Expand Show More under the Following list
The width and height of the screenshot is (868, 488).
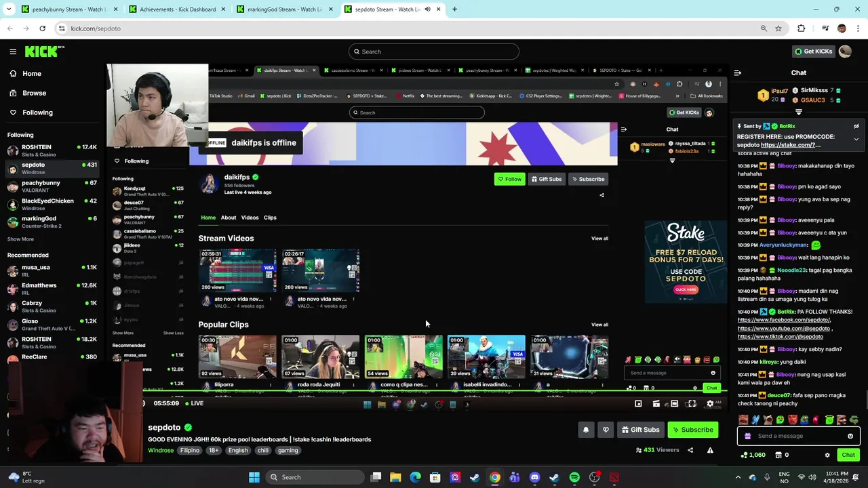tap(20, 239)
